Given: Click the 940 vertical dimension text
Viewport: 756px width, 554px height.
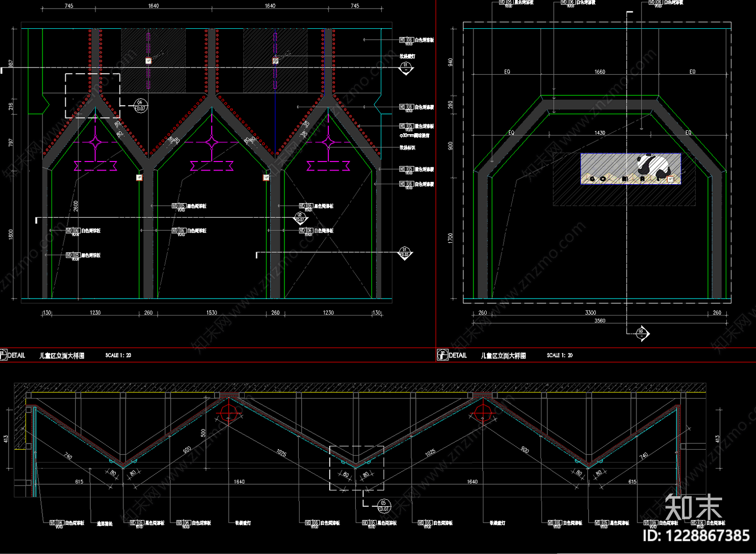Looking at the screenshot, I should coord(450,62).
